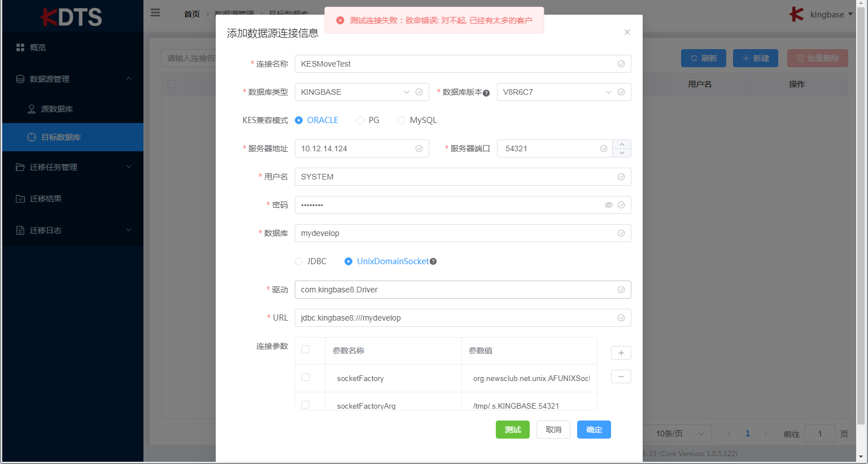The width and height of the screenshot is (868, 464).
Task: Select the PG compatibility mode
Action: click(360, 120)
